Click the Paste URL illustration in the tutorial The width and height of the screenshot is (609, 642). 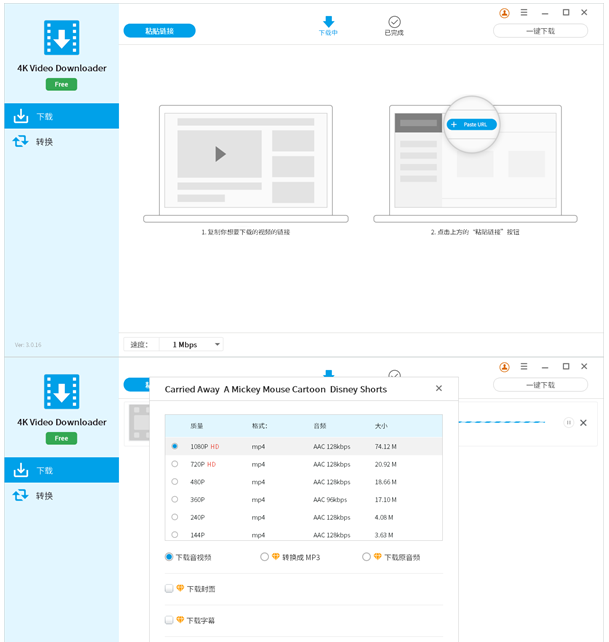[471, 124]
